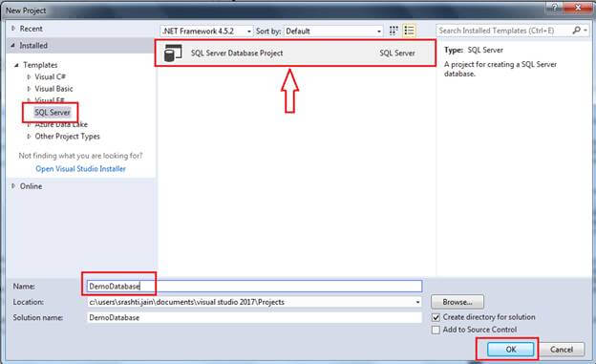Select the SQL Server Database Project icon

click(173, 54)
